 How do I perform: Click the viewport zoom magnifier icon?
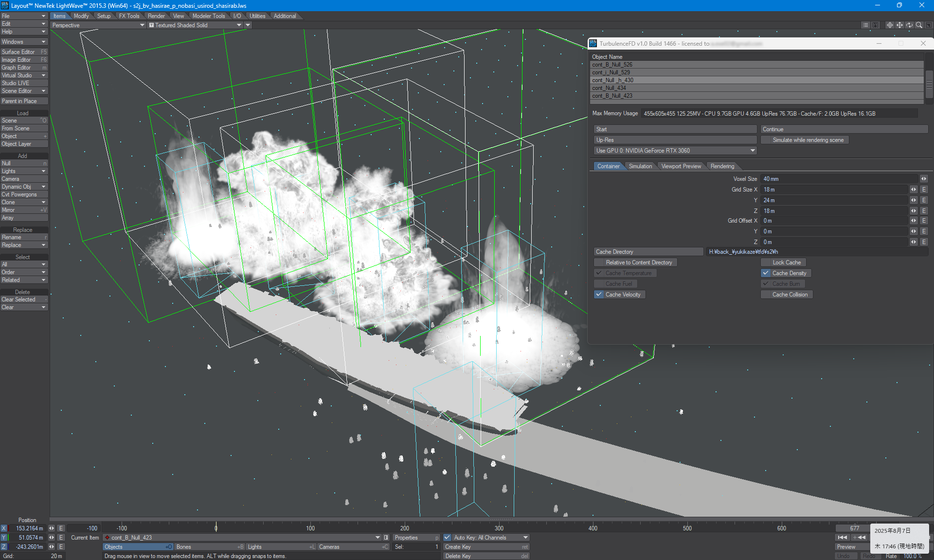(919, 25)
